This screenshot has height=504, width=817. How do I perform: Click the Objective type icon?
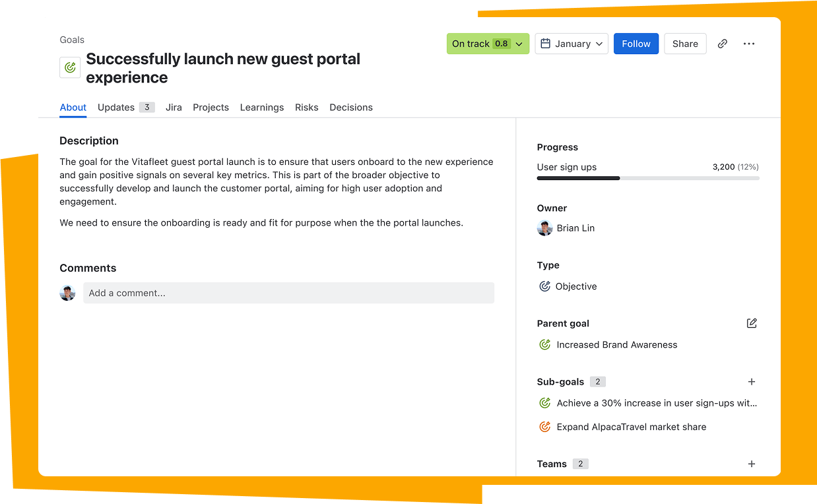pos(544,286)
